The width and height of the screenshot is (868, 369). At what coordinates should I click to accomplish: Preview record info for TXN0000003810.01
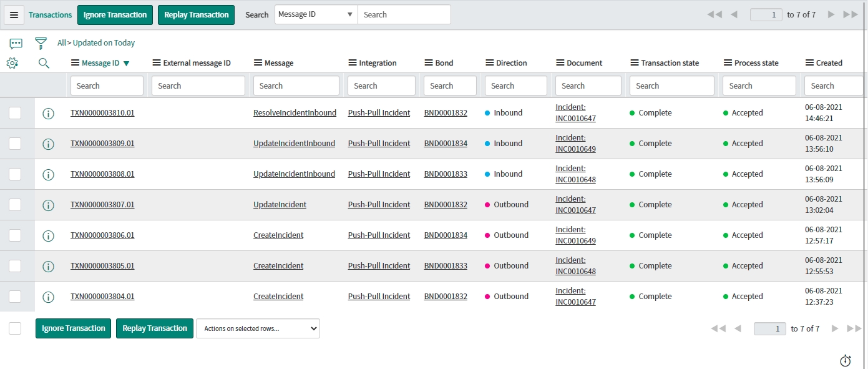(48, 114)
